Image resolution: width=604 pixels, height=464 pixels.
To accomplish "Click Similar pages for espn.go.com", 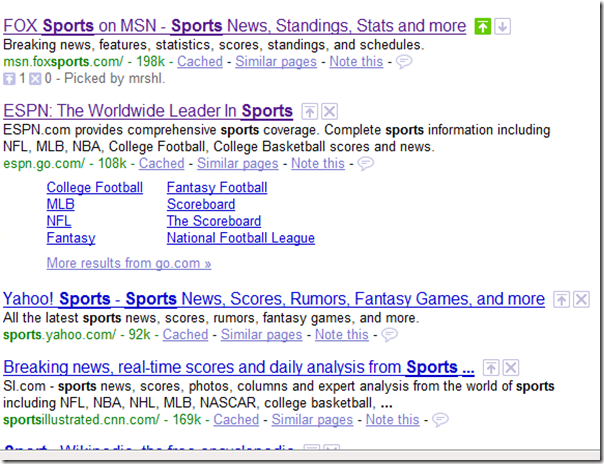I will click(x=238, y=164).
